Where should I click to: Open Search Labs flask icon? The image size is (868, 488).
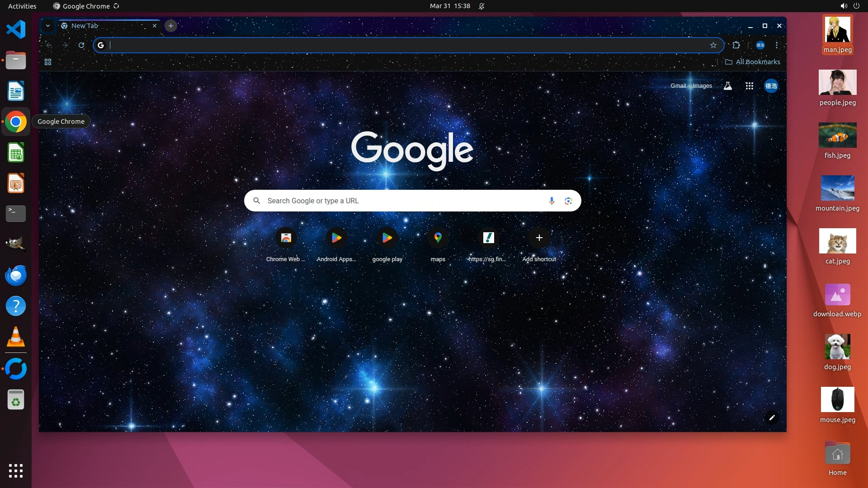[727, 86]
